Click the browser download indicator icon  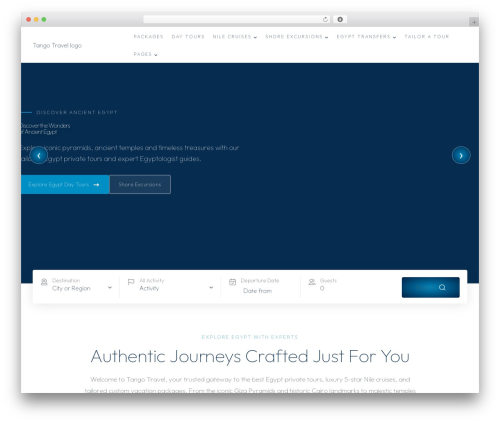[340, 19]
